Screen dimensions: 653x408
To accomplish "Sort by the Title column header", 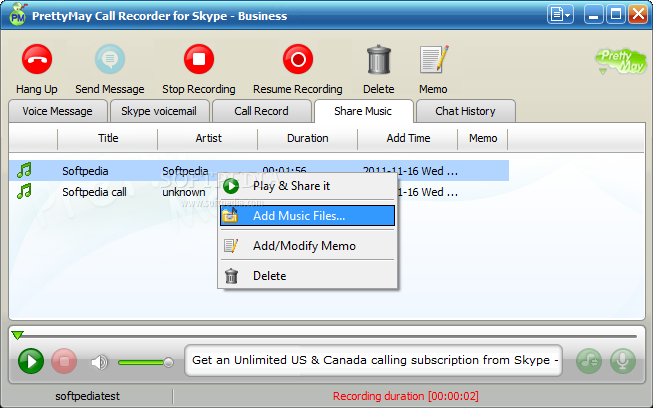I will (108, 139).
